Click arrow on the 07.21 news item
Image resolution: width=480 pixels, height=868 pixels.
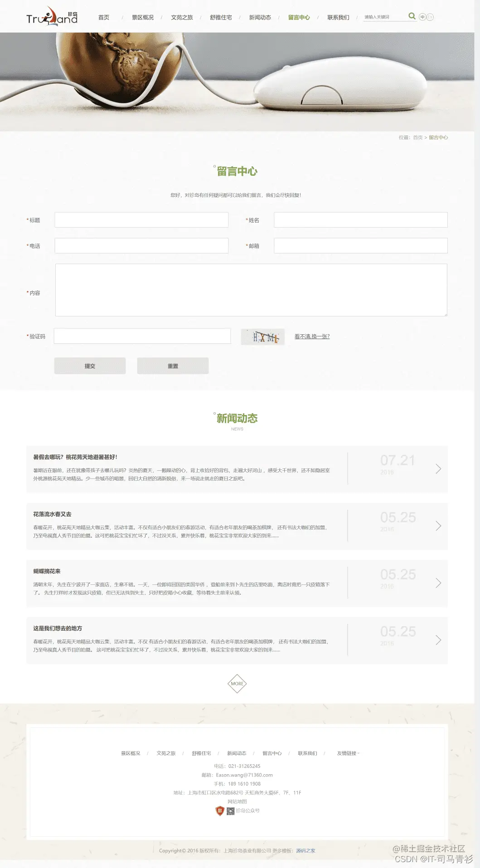tap(438, 469)
